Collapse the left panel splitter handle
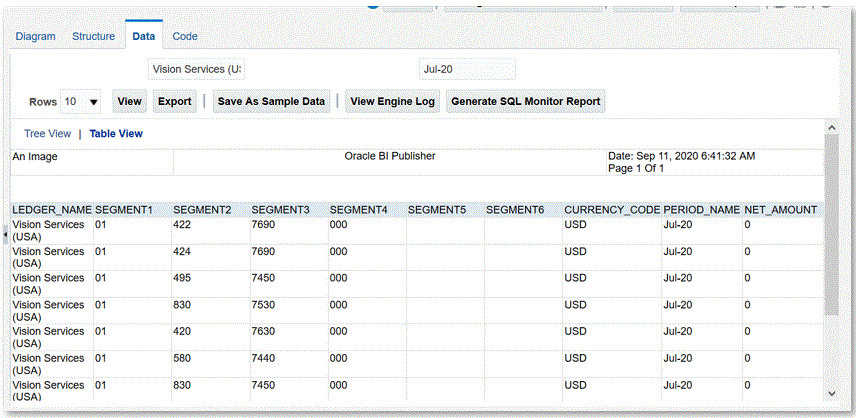Image resolution: width=856 pixels, height=418 pixels. tap(5, 233)
